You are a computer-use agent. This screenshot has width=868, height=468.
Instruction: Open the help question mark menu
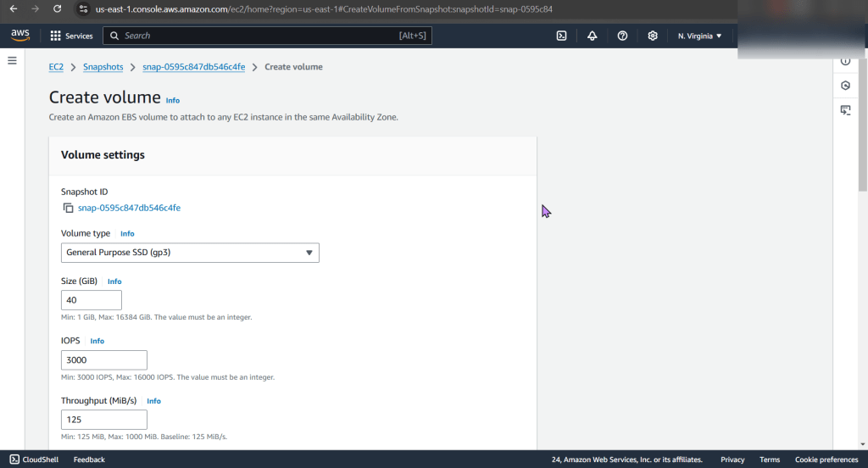(622, 36)
